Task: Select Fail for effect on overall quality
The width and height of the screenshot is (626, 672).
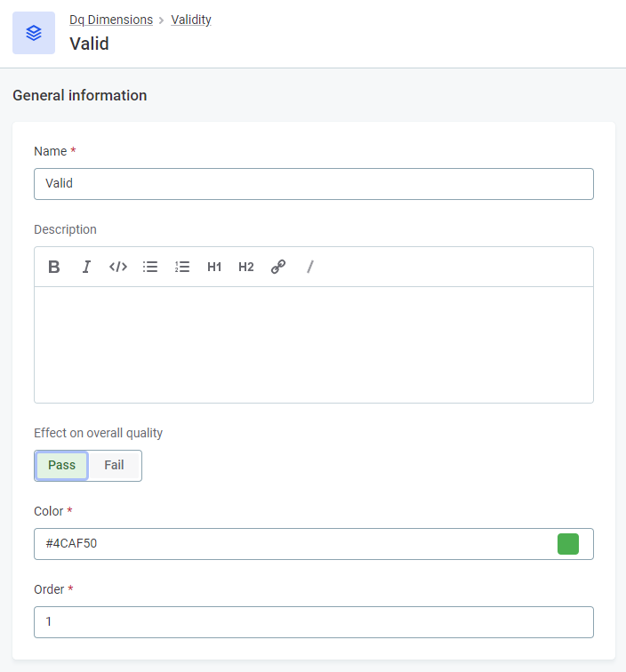Action: coord(114,465)
